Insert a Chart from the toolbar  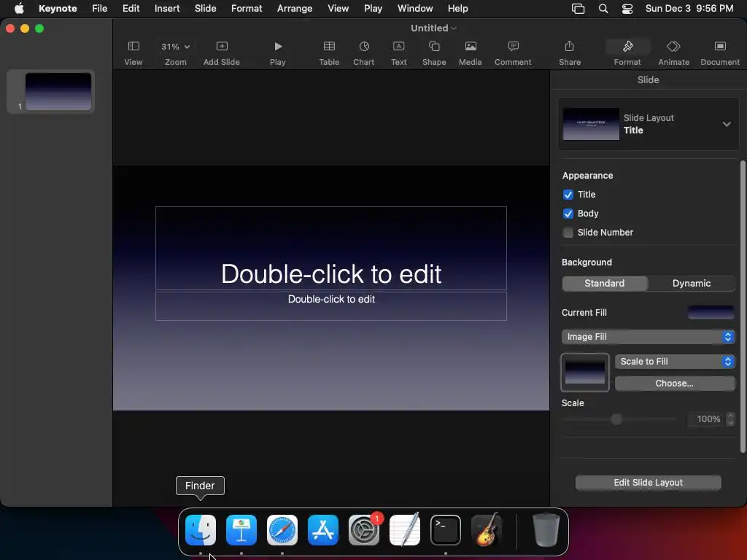tap(364, 52)
